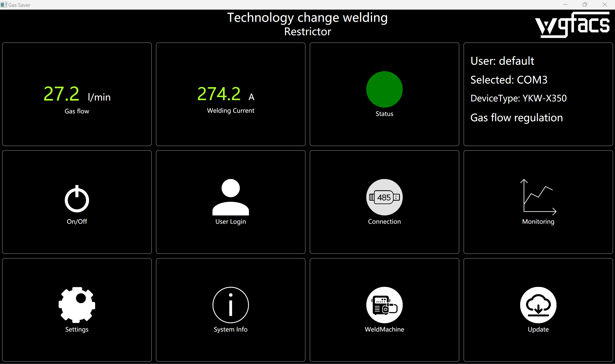This screenshot has width=615, height=364.
Task: Click the Gas Saver title bar icon
Action: coord(4,5)
